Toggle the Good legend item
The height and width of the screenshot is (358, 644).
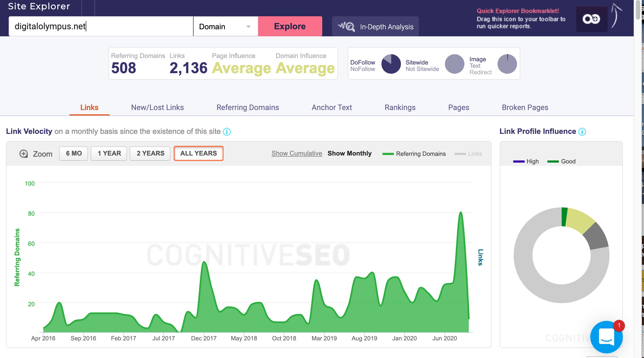click(x=561, y=162)
